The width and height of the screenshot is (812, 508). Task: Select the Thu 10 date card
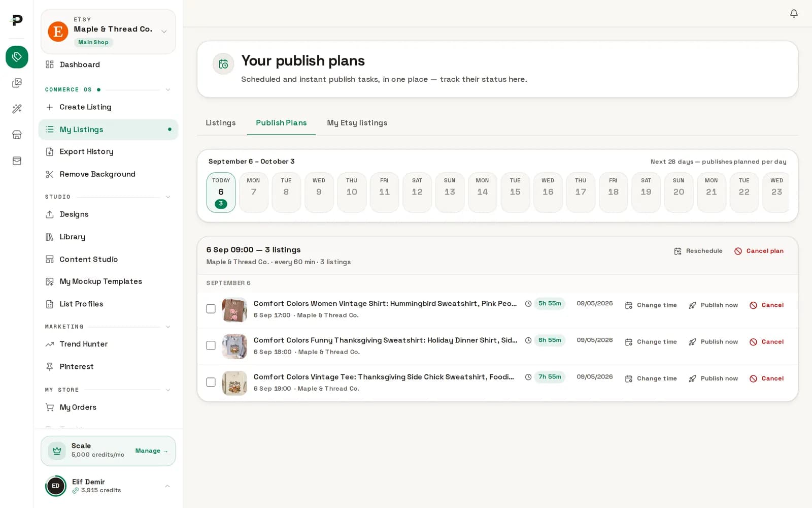coord(352,193)
